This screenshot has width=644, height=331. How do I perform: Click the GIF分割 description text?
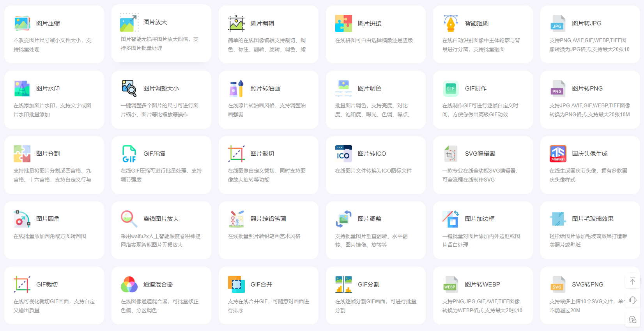point(376,306)
